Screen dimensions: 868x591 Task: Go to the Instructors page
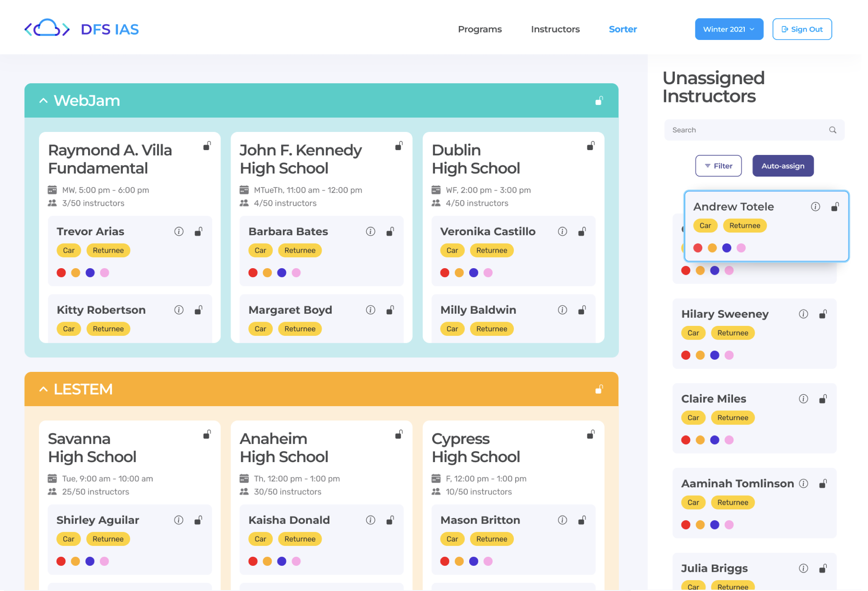click(x=555, y=29)
